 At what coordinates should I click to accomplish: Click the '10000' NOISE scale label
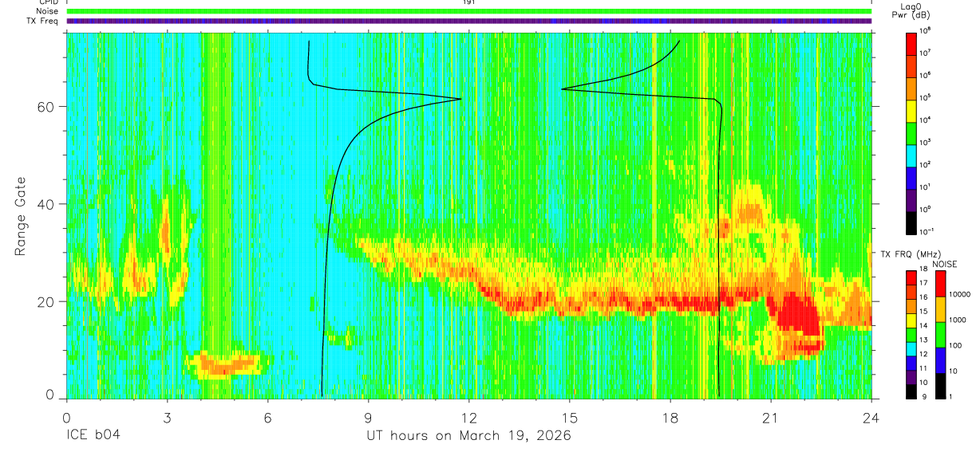pos(960,294)
